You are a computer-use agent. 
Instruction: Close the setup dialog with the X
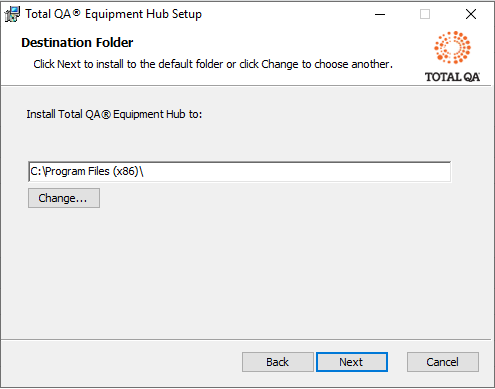[x=471, y=14]
